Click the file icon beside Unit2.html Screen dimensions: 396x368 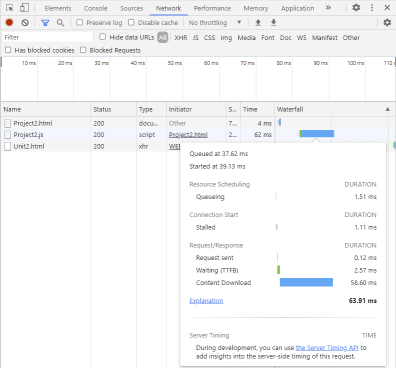click(x=7, y=146)
